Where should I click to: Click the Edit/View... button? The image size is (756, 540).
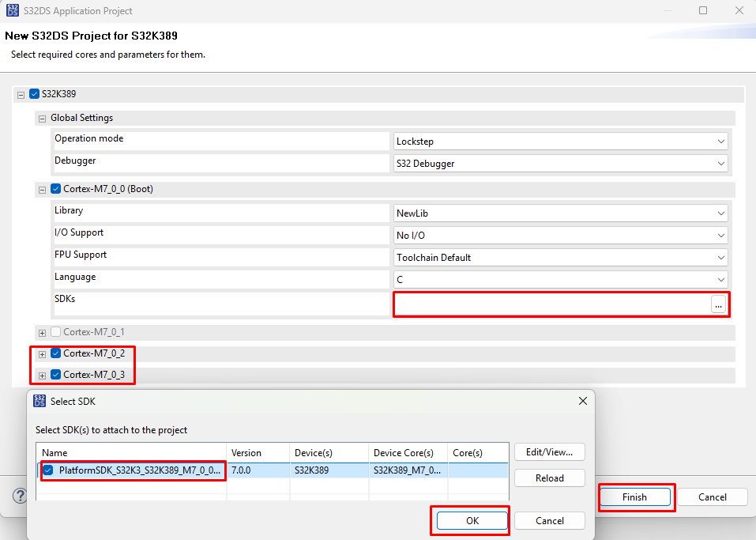click(549, 452)
